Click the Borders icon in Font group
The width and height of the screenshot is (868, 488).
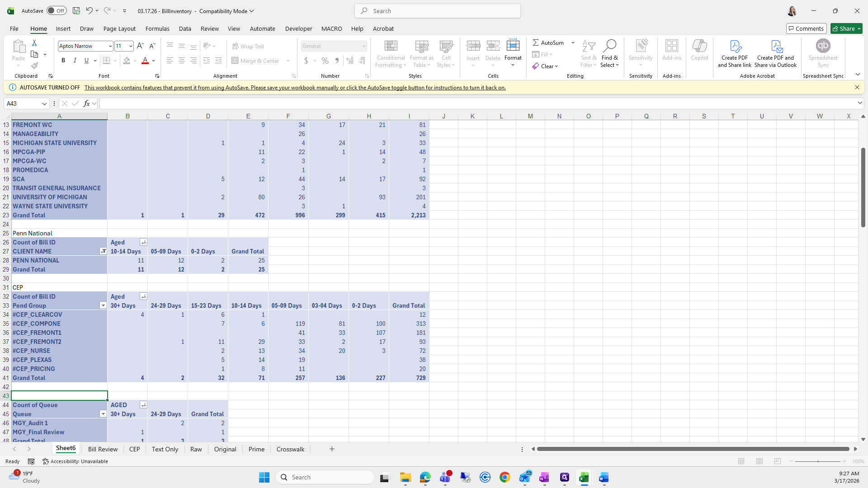(x=107, y=61)
